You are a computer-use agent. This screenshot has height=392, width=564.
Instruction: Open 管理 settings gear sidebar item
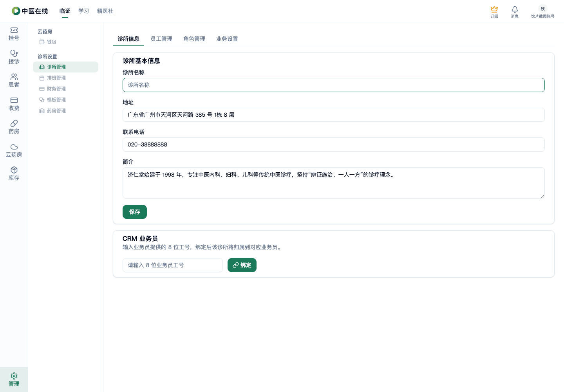click(14, 379)
